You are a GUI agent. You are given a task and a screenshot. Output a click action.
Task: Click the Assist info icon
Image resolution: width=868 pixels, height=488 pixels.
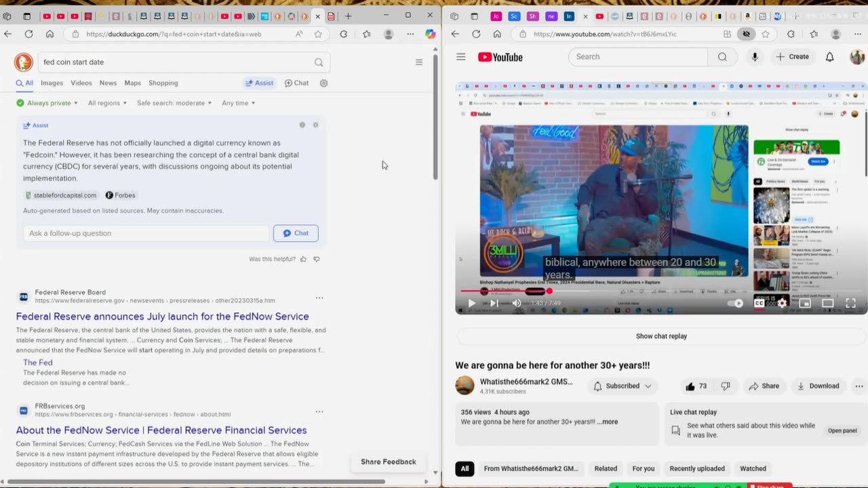pos(302,125)
